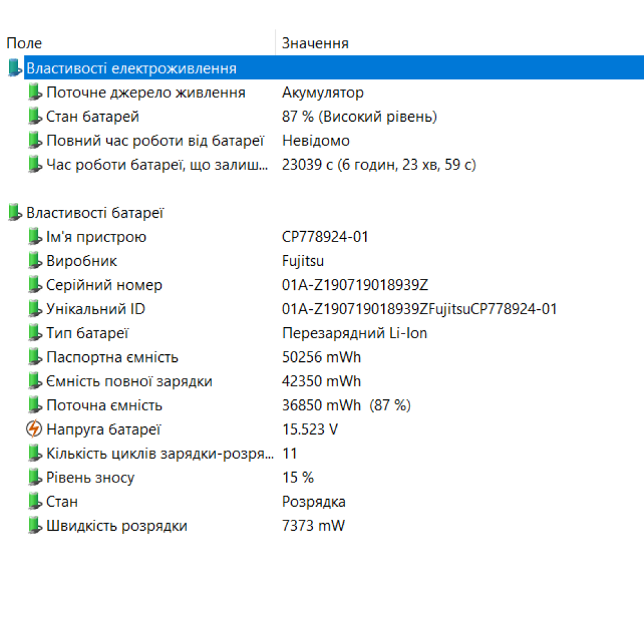This screenshot has width=644, height=644.
Task: Select Кількість циклів зарядки-розря... label
Action: [x=160, y=453]
